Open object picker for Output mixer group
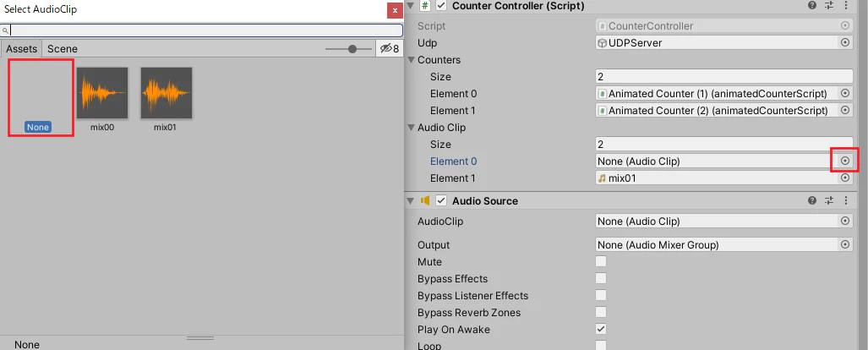The image size is (868, 350). [844, 244]
